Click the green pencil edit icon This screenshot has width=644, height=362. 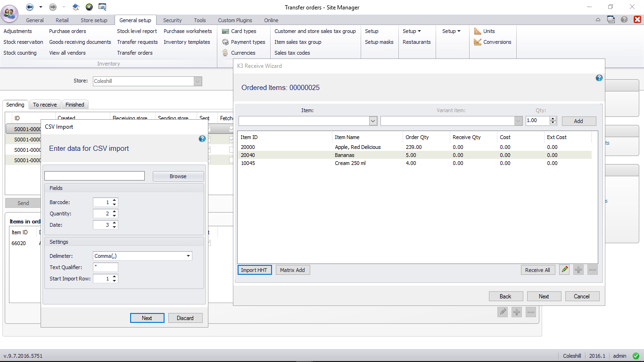tap(564, 270)
